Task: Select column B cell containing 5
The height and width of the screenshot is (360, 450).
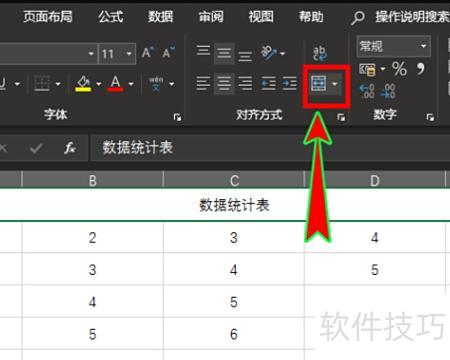Action: pos(93,334)
